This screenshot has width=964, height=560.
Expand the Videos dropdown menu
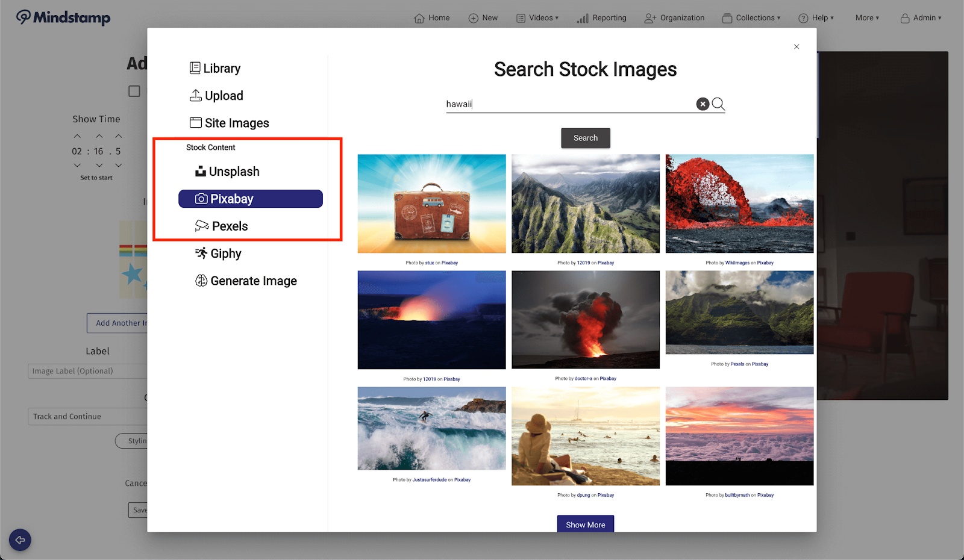pos(537,18)
